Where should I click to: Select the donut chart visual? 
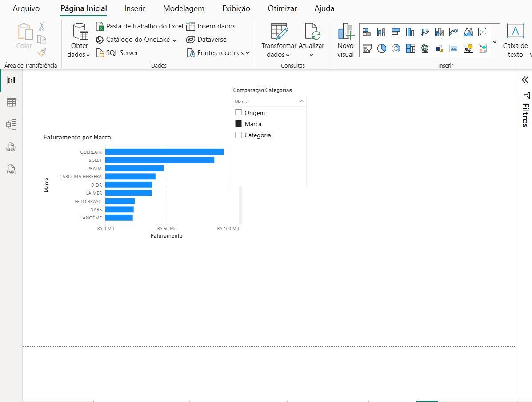[x=396, y=48]
